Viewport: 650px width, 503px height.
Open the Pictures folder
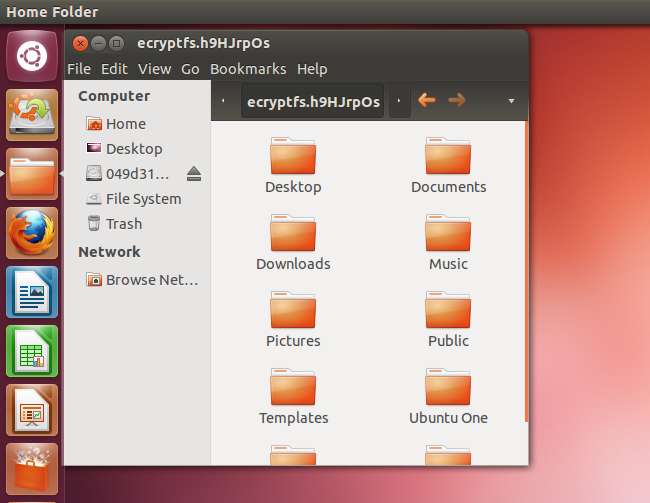(x=293, y=319)
